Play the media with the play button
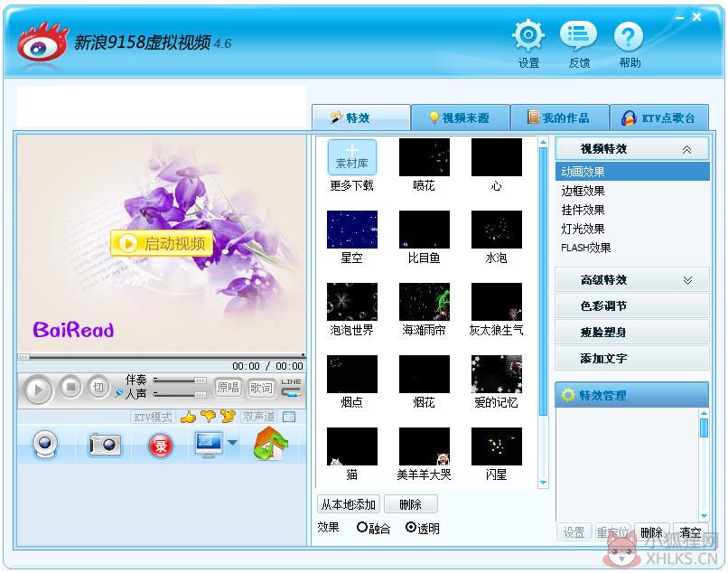Image resolution: width=728 pixels, height=573 pixels. pyautogui.click(x=37, y=389)
